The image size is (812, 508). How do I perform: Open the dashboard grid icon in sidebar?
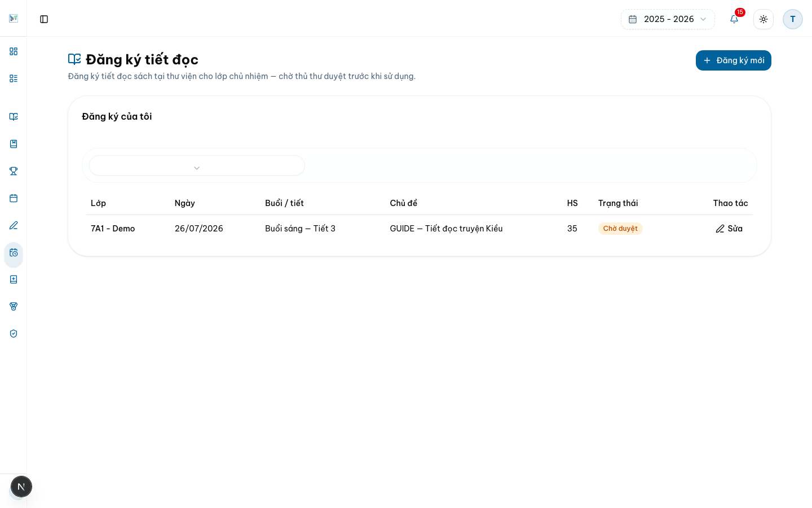tap(14, 51)
